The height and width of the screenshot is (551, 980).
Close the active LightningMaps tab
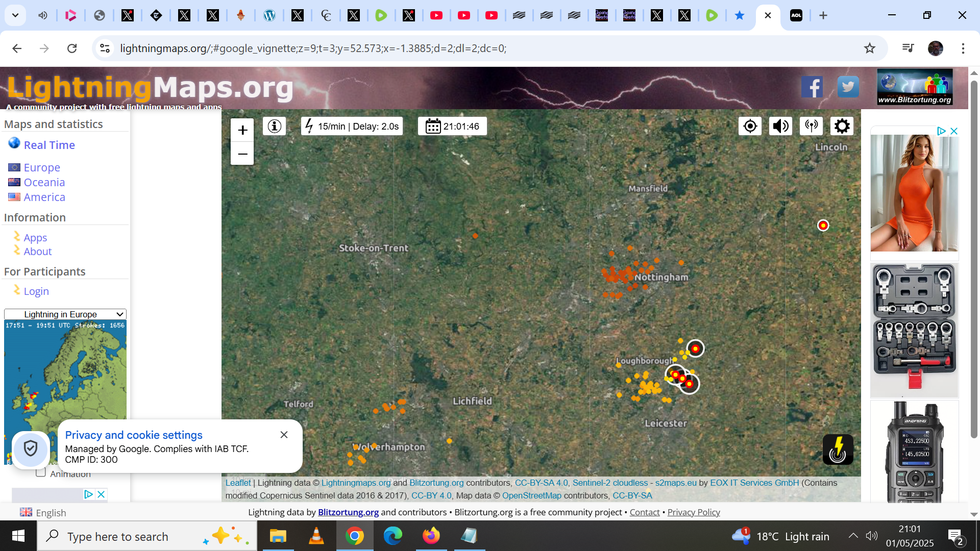[768, 15]
